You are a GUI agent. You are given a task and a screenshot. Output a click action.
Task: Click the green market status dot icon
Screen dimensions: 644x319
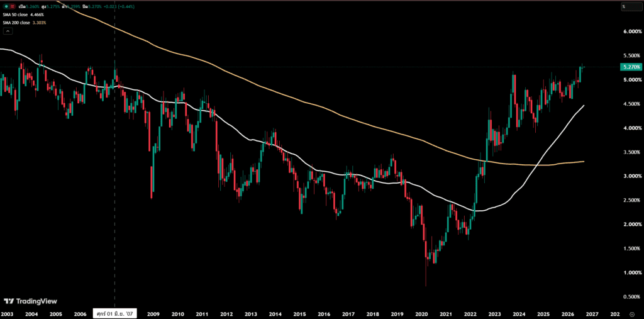coord(6,6)
